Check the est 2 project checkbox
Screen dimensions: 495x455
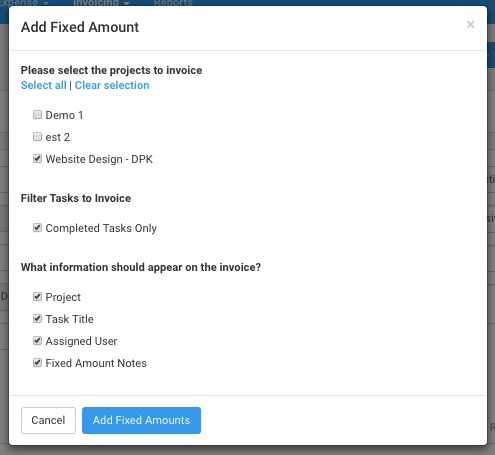pos(37,137)
